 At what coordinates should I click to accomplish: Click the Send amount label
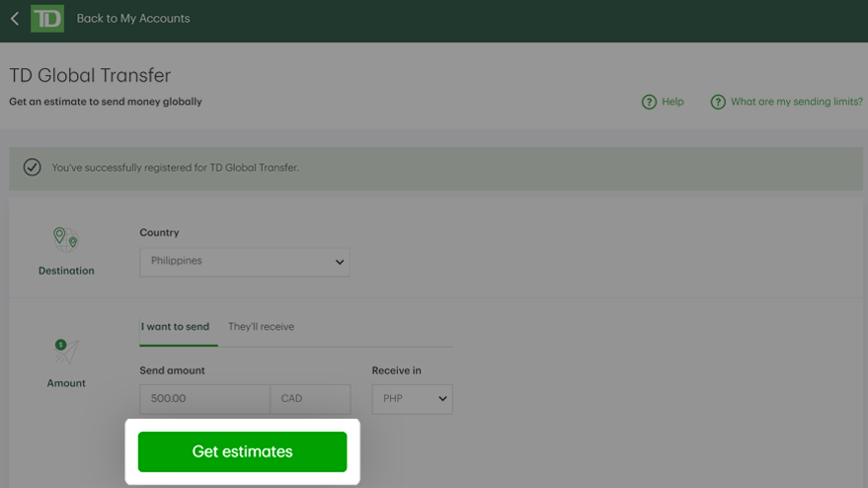pyautogui.click(x=172, y=370)
